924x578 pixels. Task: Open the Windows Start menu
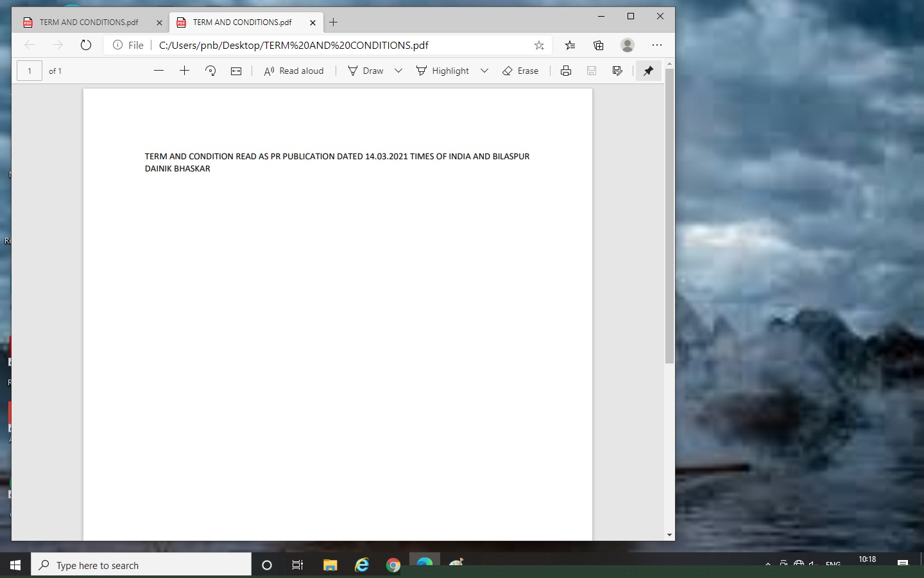(x=15, y=565)
